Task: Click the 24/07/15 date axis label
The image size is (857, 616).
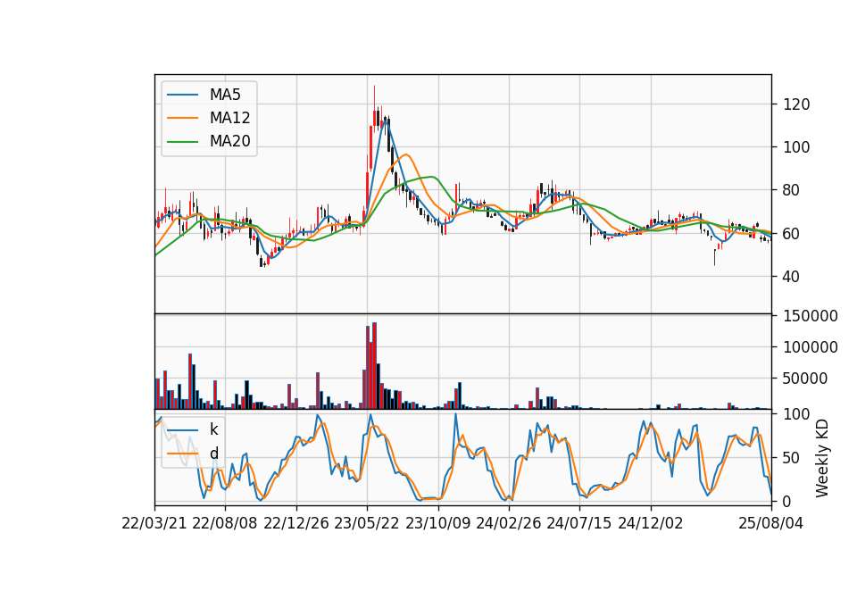Action: tap(578, 523)
